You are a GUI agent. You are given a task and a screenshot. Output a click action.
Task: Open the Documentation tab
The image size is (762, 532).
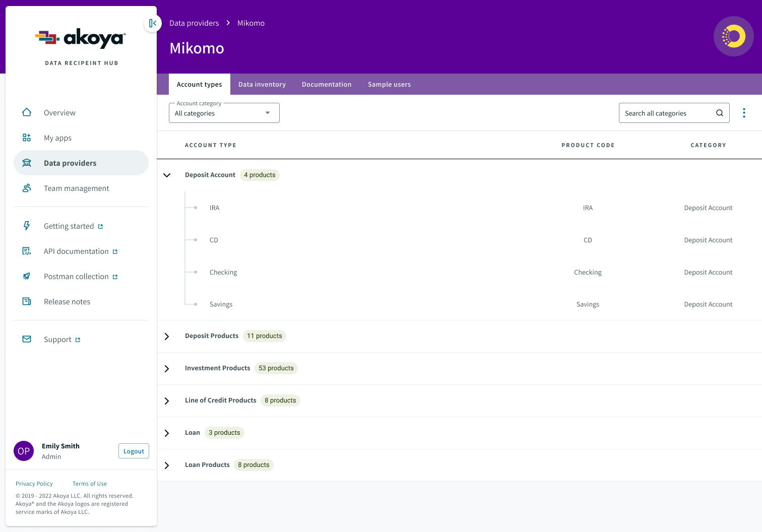[327, 84]
